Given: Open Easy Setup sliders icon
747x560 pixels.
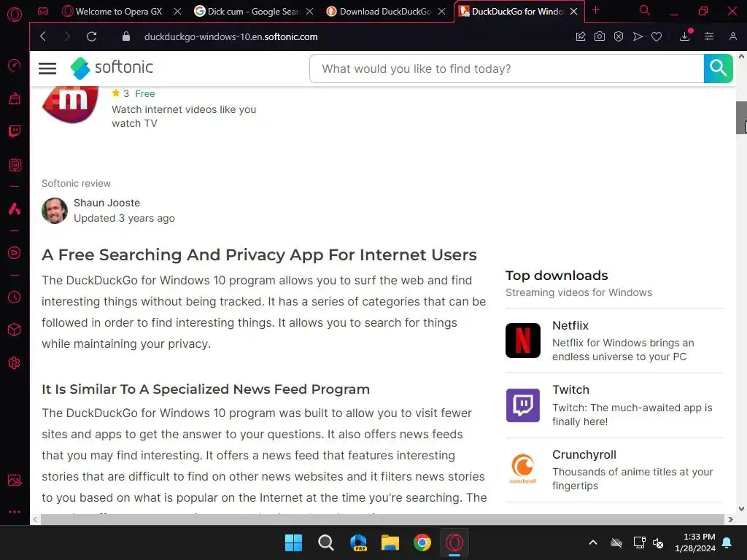Looking at the screenshot, I should coord(709,36).
